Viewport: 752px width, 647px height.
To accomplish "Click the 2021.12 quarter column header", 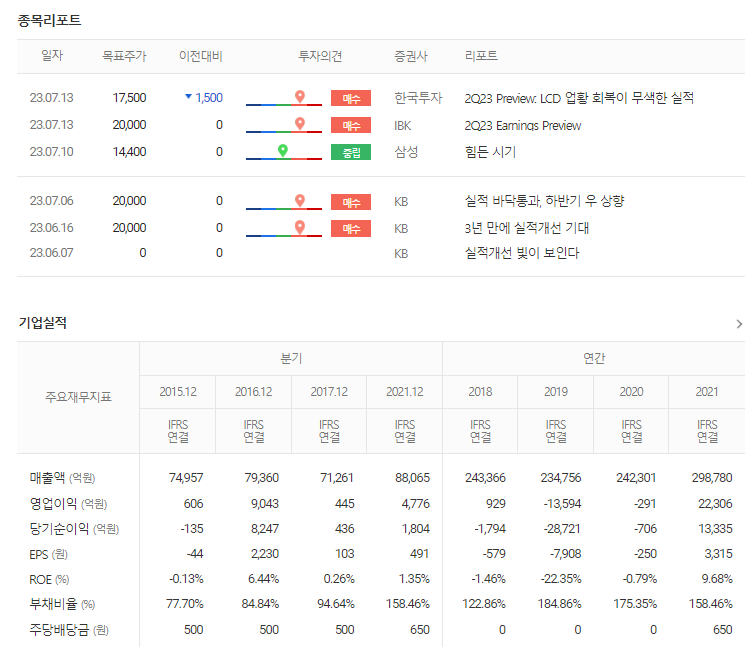I will 405,392.
